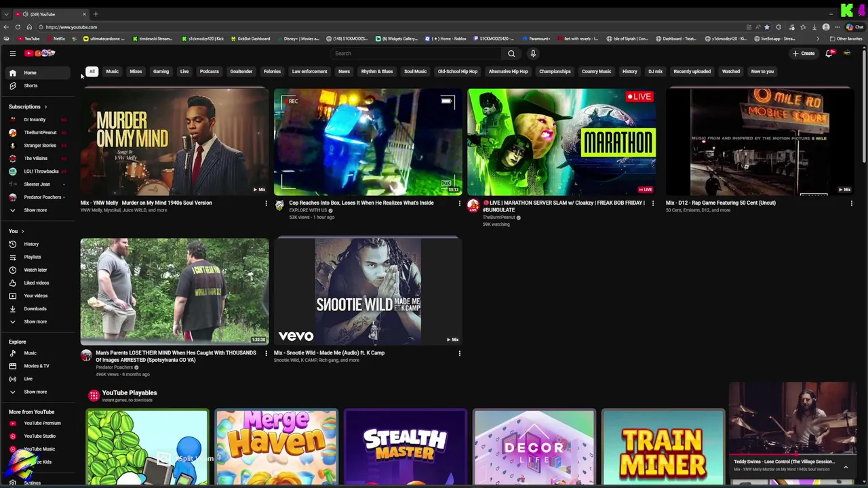Click inside the YouTube search field
The width and height of the screenshot is (868, 488).
point(415,54)
